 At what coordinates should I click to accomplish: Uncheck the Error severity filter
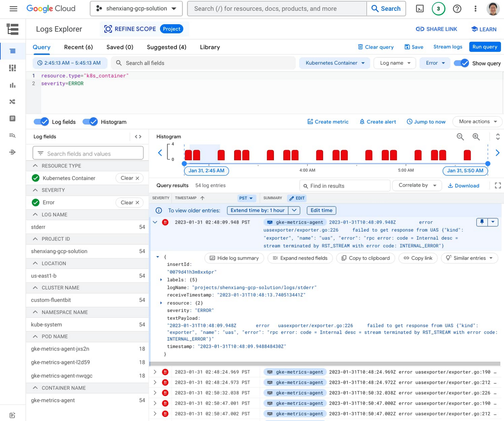36,202
